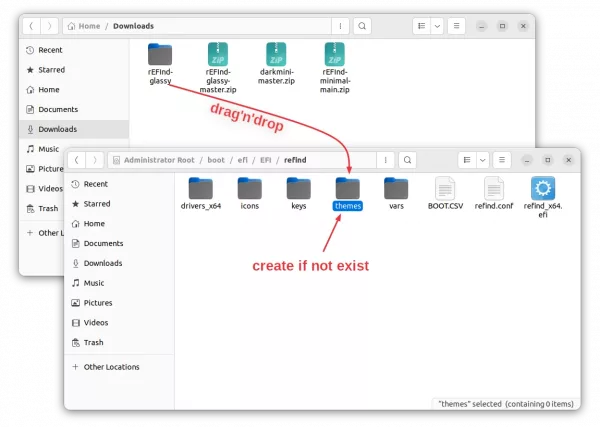Click 'Home' in the Downloads path bar
600x427 pixels.
(x=89, y=26)
